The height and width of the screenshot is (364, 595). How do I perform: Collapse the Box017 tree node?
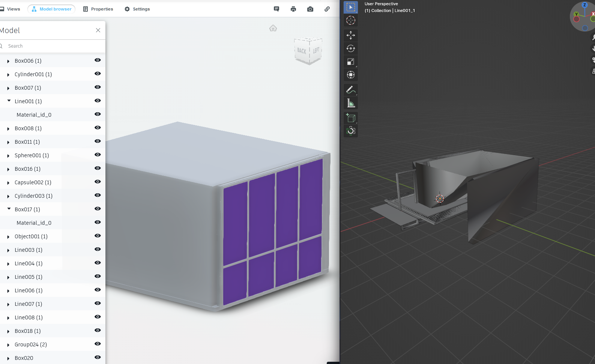coord(9,209)
